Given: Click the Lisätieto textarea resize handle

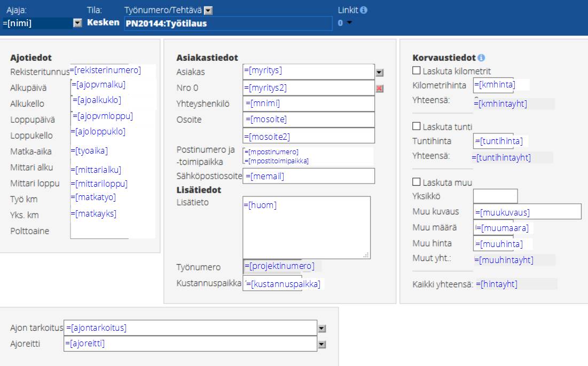Looking at the screenshot, I should (x=366, y=255).
